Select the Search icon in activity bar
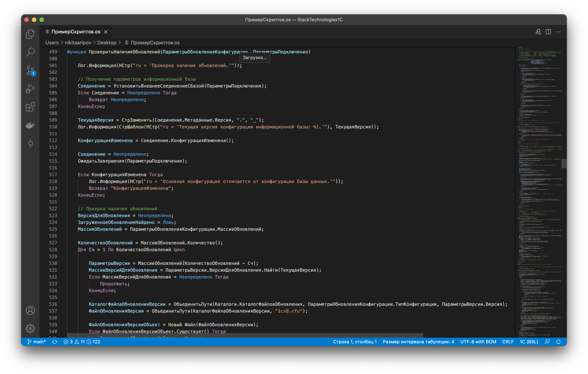588x374 pixels. click(30, 52)
